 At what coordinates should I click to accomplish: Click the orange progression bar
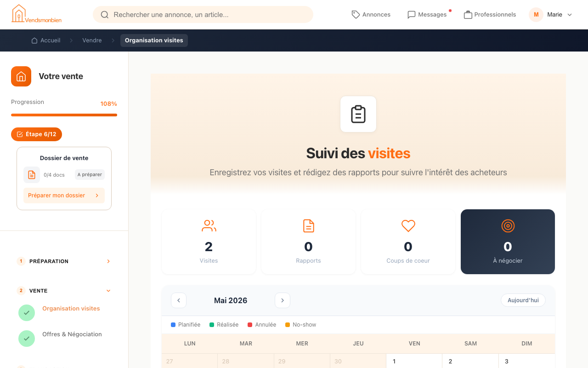(x=64, y=115)
